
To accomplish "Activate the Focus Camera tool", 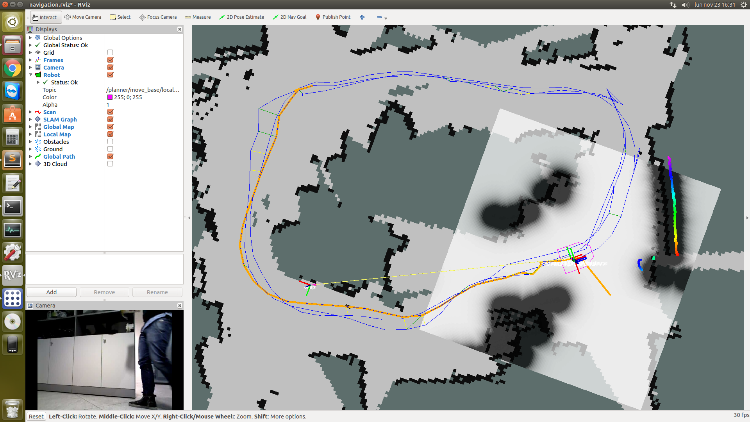I will tap(159, 17).
